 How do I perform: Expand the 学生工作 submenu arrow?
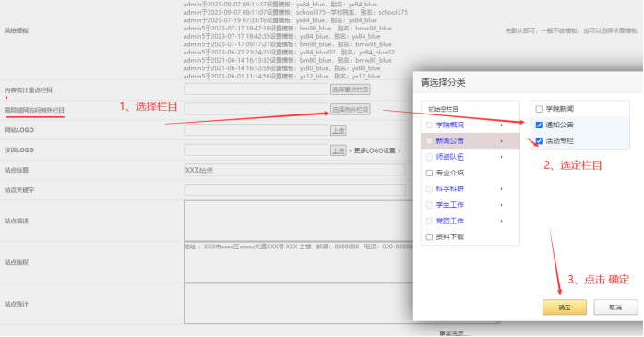[x=502, y=205]
